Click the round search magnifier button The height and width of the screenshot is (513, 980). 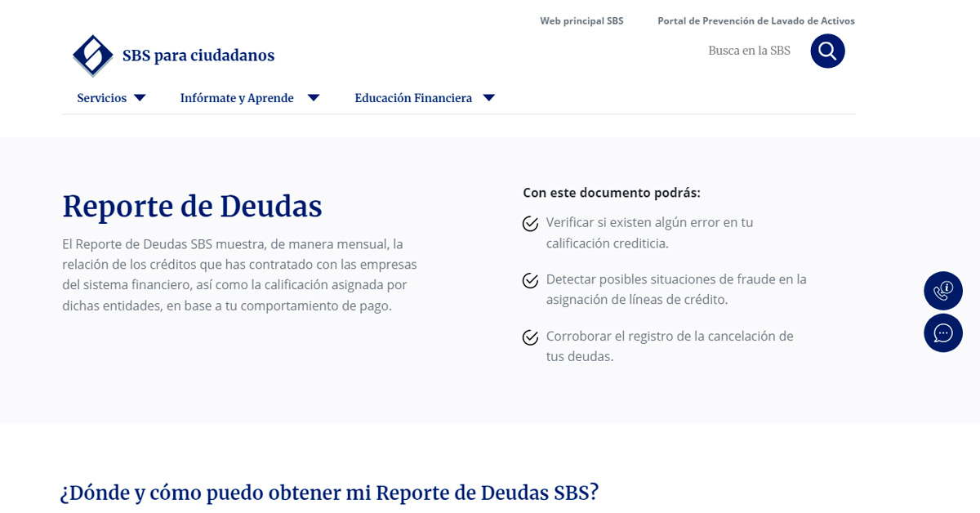pyautogui.click(x=827, y=51)
